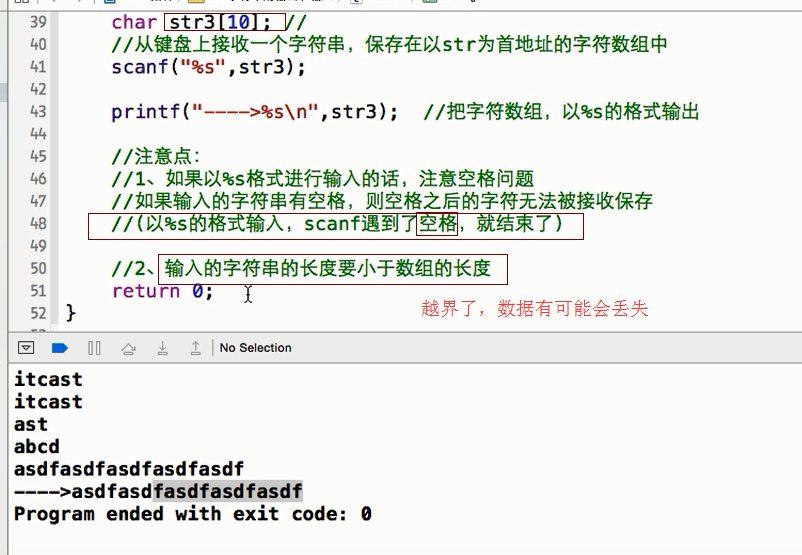Screen dimensions: 802x555
Task: Click Program ended with exit code: 0
Action: click(193, 514)
